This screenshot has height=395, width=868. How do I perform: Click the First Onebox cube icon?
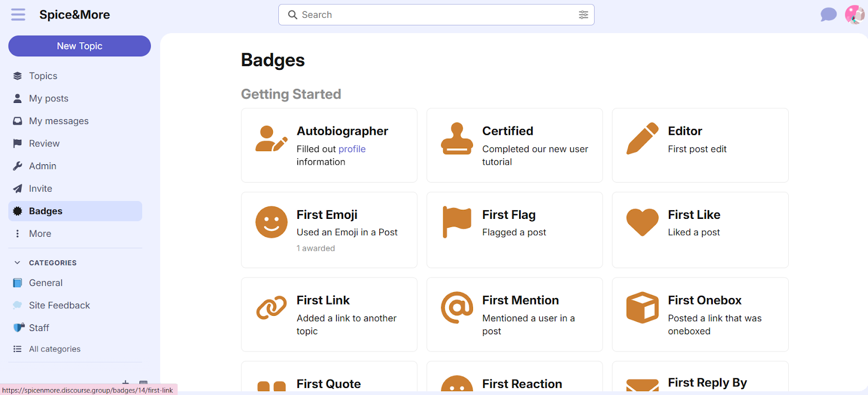[x=642, y=307]
